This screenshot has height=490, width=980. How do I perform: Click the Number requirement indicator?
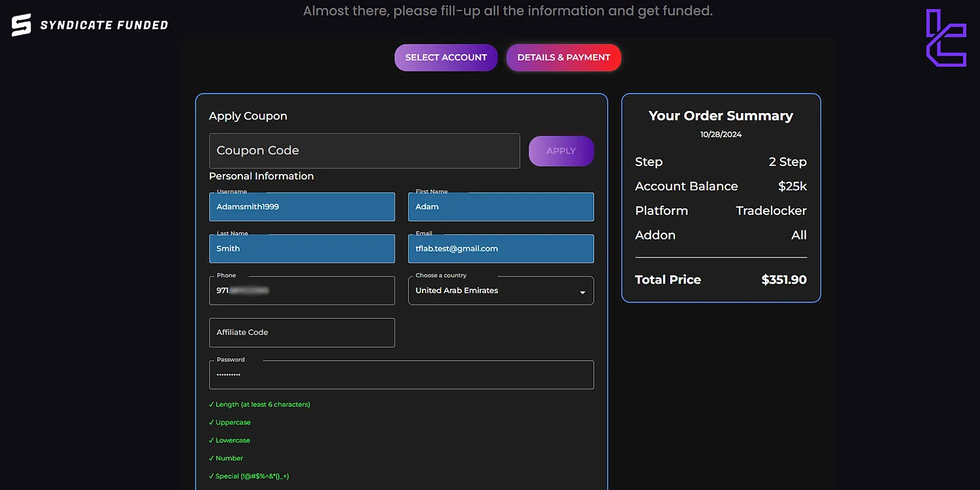226,459
